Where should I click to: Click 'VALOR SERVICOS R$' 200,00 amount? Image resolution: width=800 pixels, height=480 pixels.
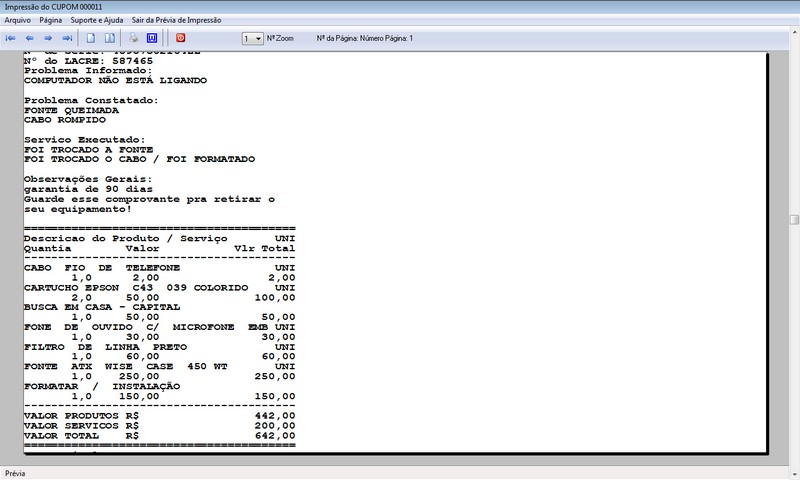coord(275,425)
